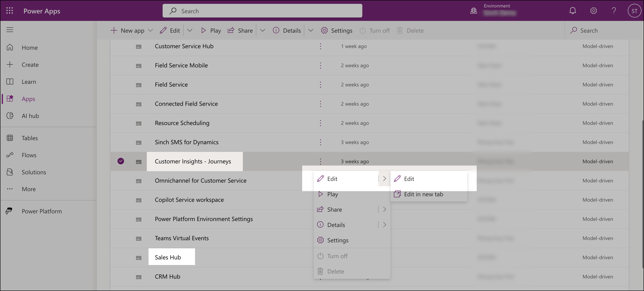Click inside the top Search box

[262, 11]
